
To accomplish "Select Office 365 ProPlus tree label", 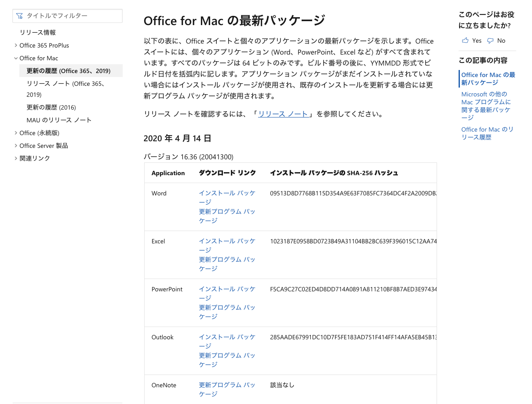I will [x=44, y=45].
